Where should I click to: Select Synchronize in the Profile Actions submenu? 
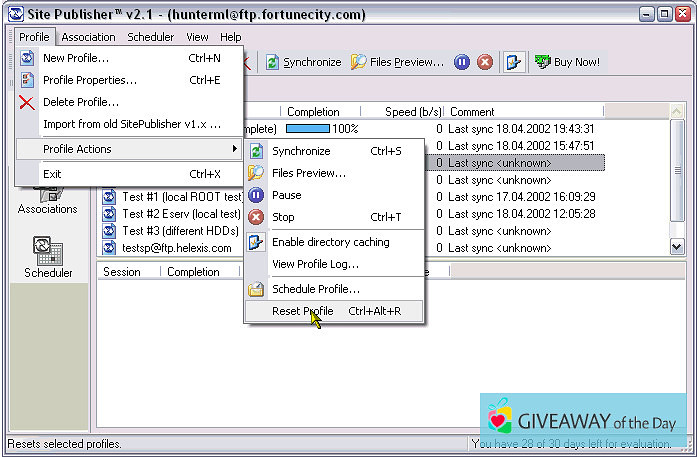pyautogui.click(x=301, y=151)
